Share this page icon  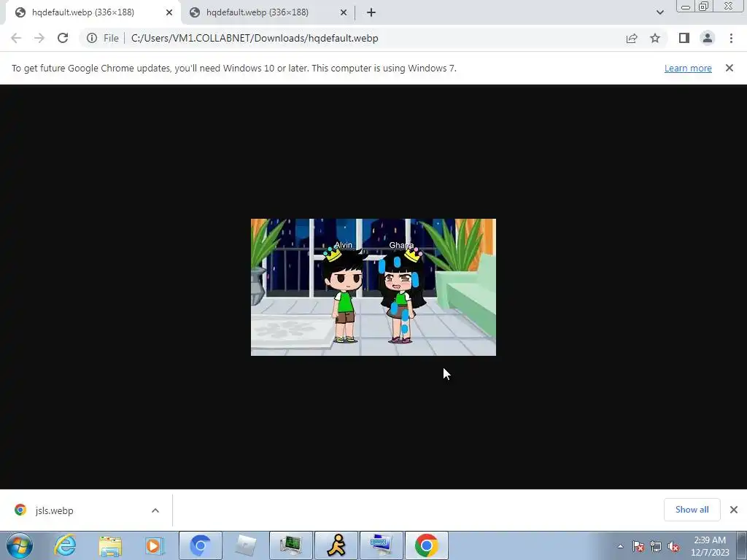[x=632, y=38]
